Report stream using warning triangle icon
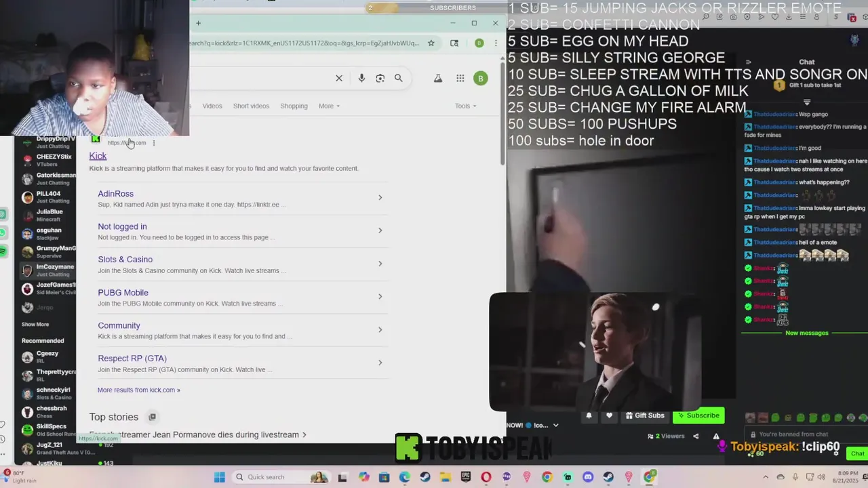This screenshot has width=868, height=488. click(716, 436)
